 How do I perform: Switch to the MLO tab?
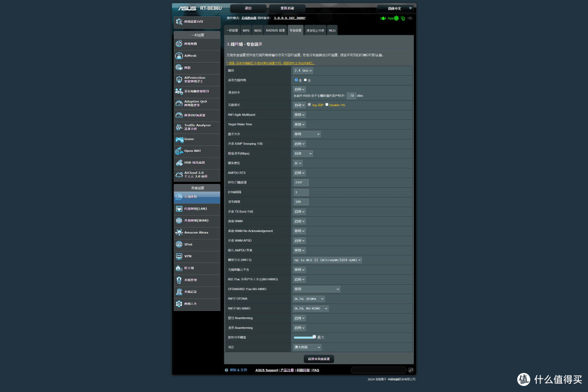(332, 30)
